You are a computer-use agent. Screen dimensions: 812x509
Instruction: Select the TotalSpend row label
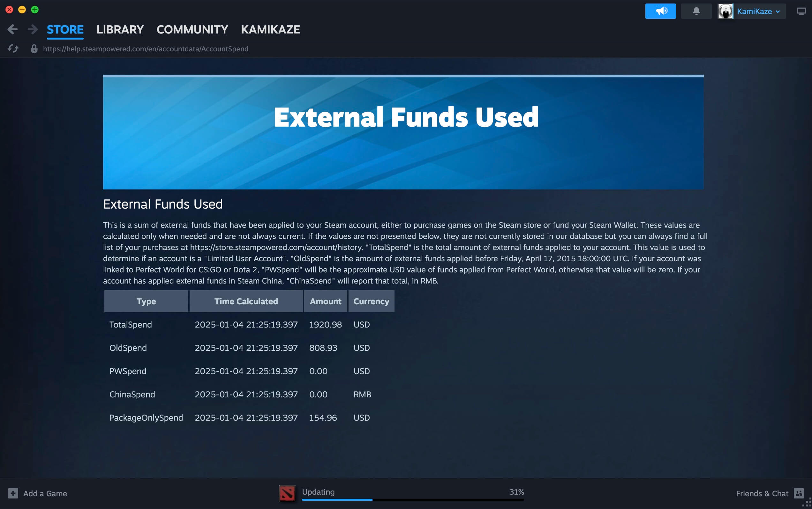[131, 325]
